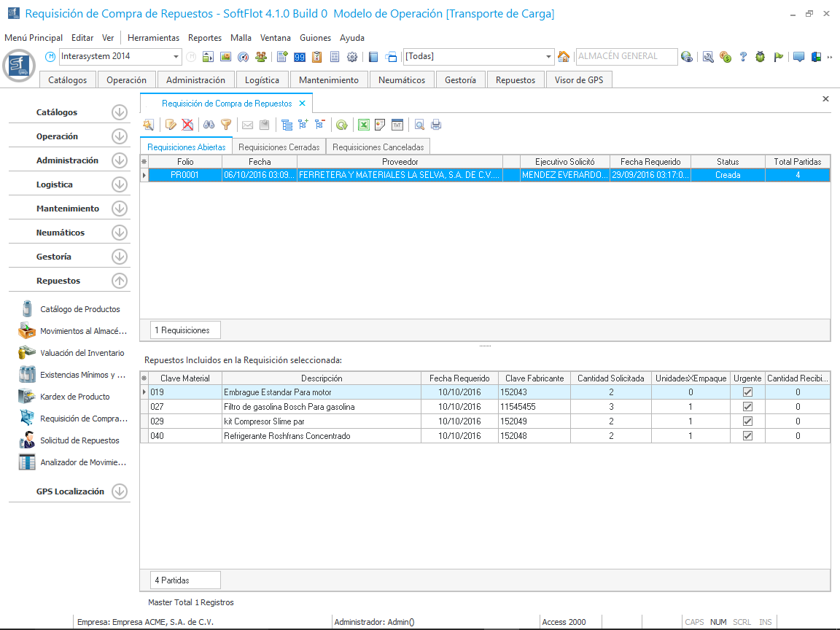Select requisition row PR0001

185,175
